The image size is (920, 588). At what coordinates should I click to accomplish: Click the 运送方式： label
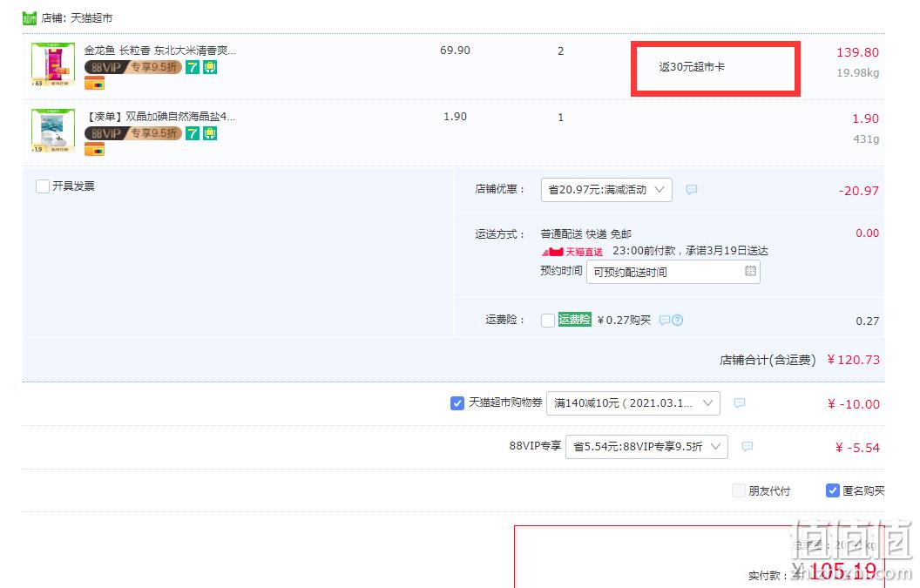pyautogui.click(x=500, y=234)
